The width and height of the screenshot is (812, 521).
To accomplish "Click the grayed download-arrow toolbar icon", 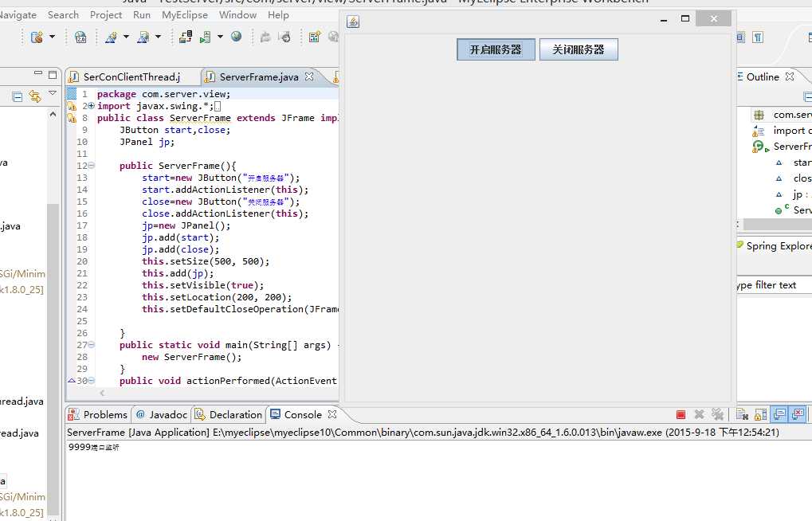I will [284, 37].
